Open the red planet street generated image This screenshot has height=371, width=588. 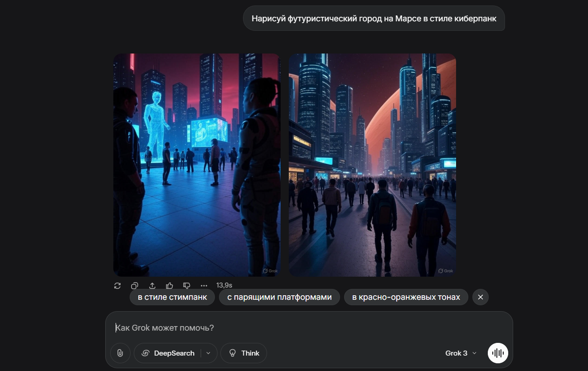coord(372,165)
